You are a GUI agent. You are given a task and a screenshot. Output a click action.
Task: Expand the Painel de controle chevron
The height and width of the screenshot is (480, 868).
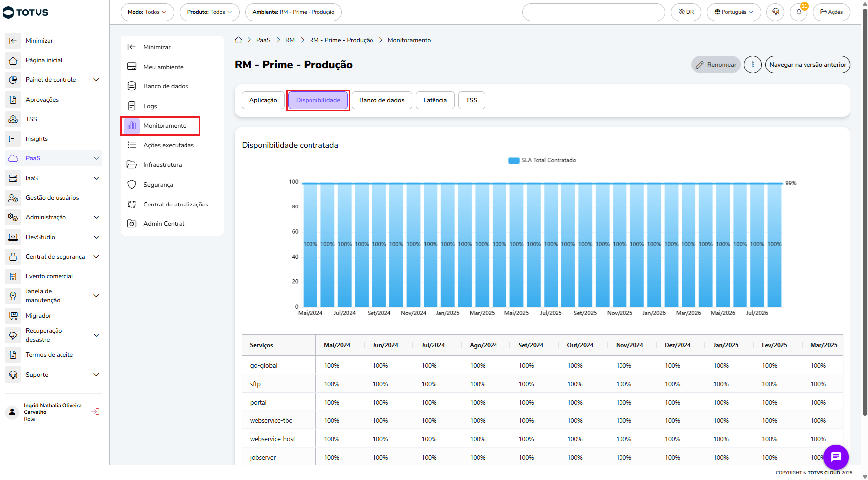click(x=96, y=80)
